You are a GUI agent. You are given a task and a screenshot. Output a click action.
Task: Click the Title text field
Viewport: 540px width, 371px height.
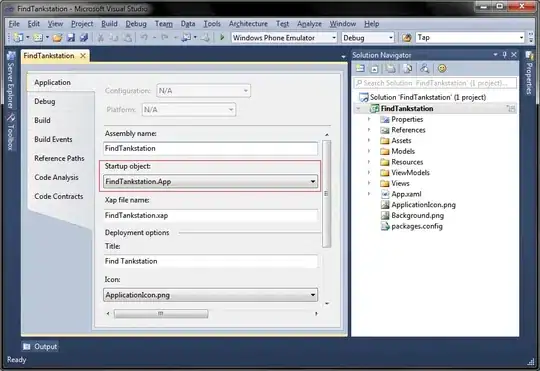(x=210, y=261)
